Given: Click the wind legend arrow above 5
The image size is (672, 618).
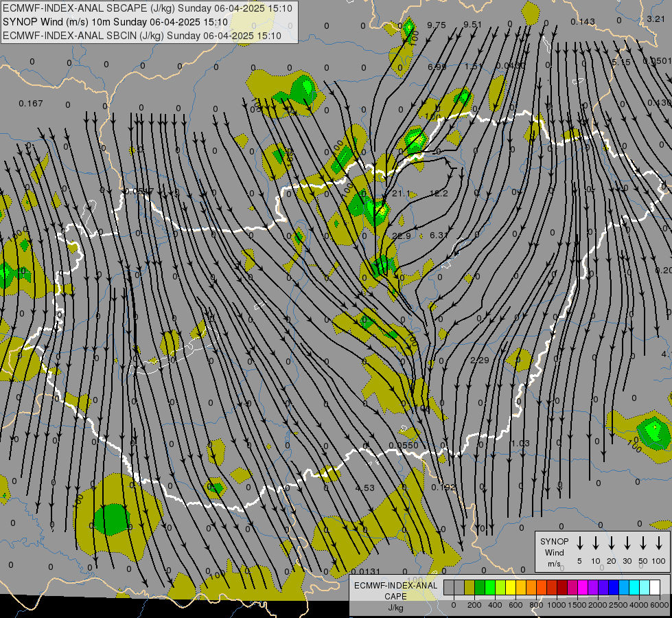Looking at the screenshot, I should 579,543.
